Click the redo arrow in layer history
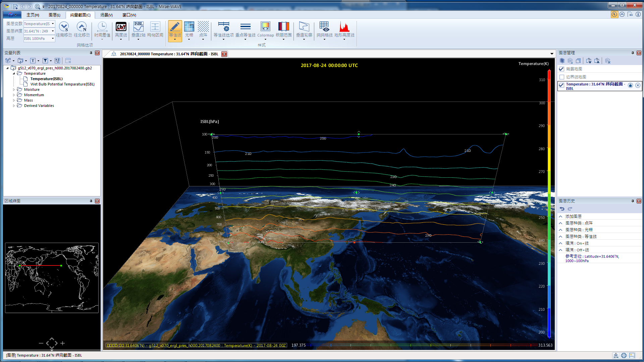This screenshot has height=362, width=644. [x=570, y=208]
